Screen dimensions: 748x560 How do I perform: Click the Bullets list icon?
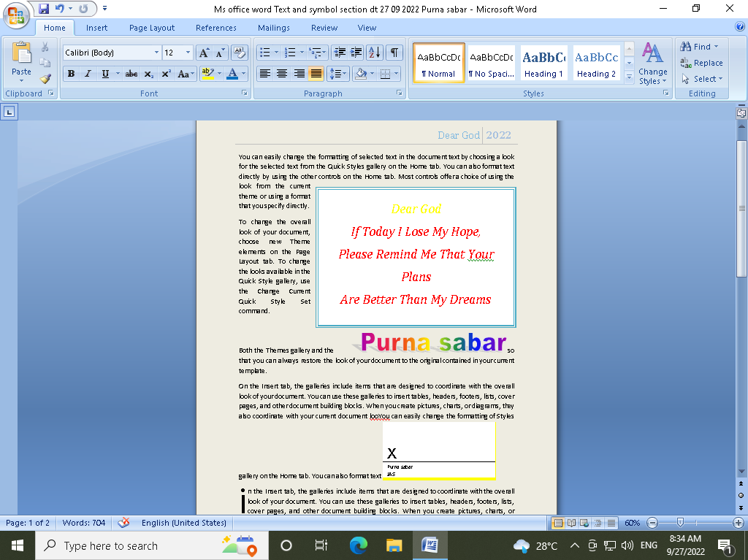pos(265,53)
